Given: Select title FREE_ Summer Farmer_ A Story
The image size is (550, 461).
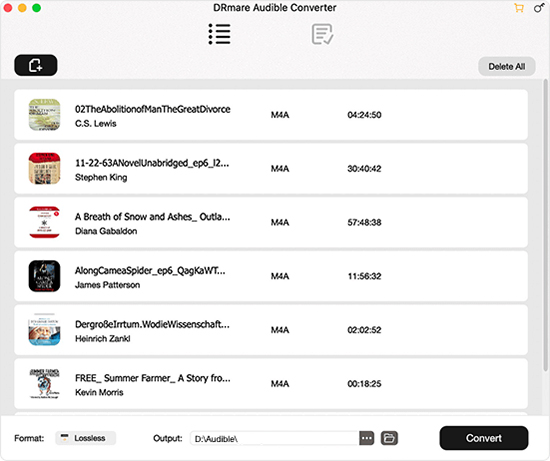Looking at the screenshot, I should pos(153,378).
